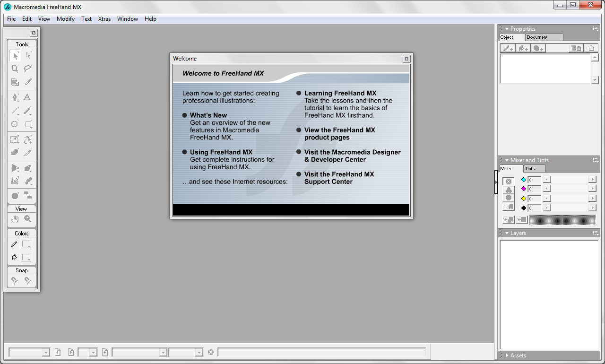Collapse the right panel dock with the side handle
The image size is (605, 364).
point(496,182)
